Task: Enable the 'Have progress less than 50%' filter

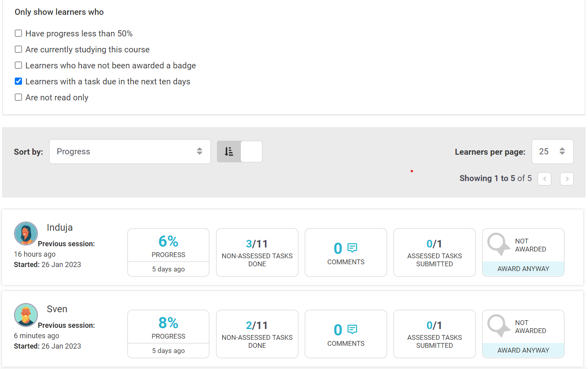Action: click(18, 33)
